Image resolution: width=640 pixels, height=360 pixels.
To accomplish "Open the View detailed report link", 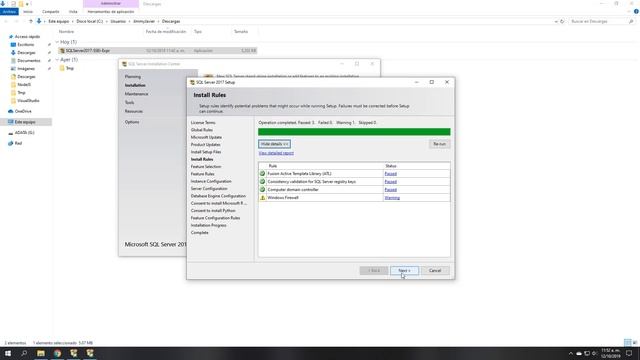I will coord(276,153).
